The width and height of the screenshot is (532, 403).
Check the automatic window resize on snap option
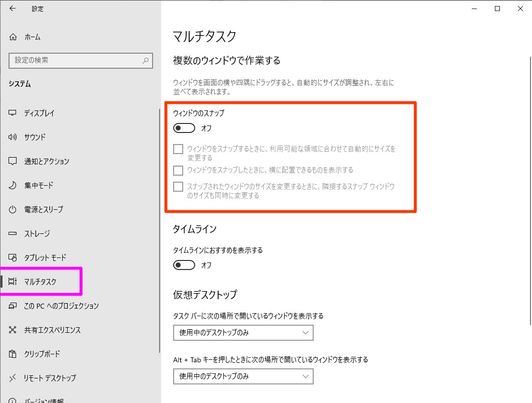pyautogui.click(x=178, y=149)
